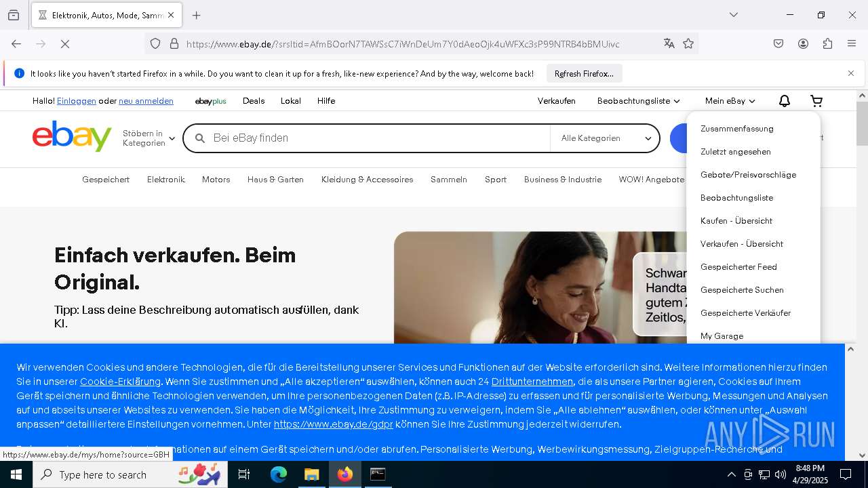This screenshot has width=868, height=488.
Task: Open Cookie-Erklärung link
Action: point(120,382)
